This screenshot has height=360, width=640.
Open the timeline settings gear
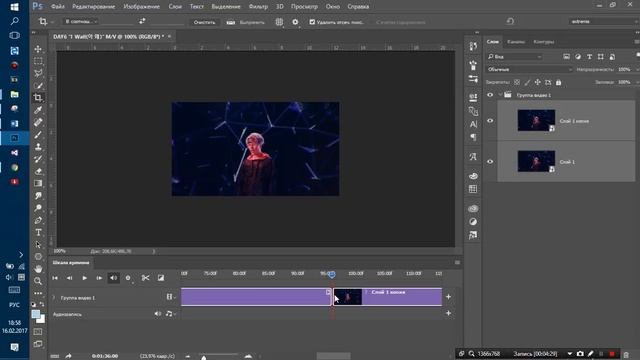pos(128,278)
